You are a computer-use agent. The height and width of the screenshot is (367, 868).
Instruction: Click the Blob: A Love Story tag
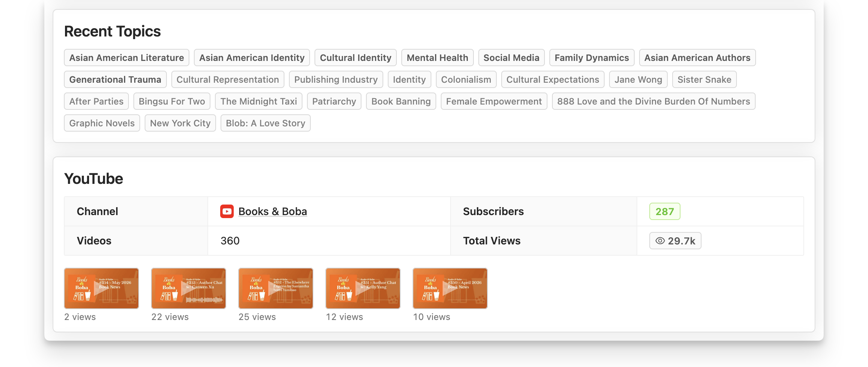(265, 123)
